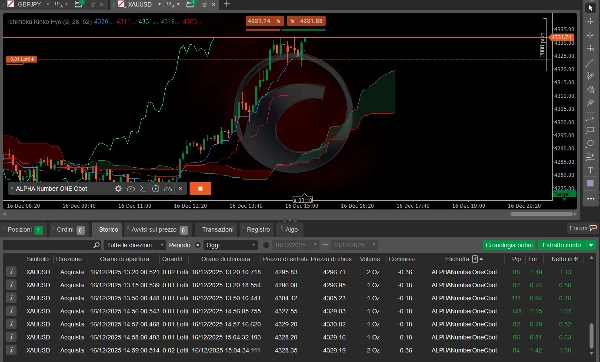This screenshot has width=600, height=362.
Task: Open ALPHA Number ONE Cbot settings gear
Action: (118, 189)
